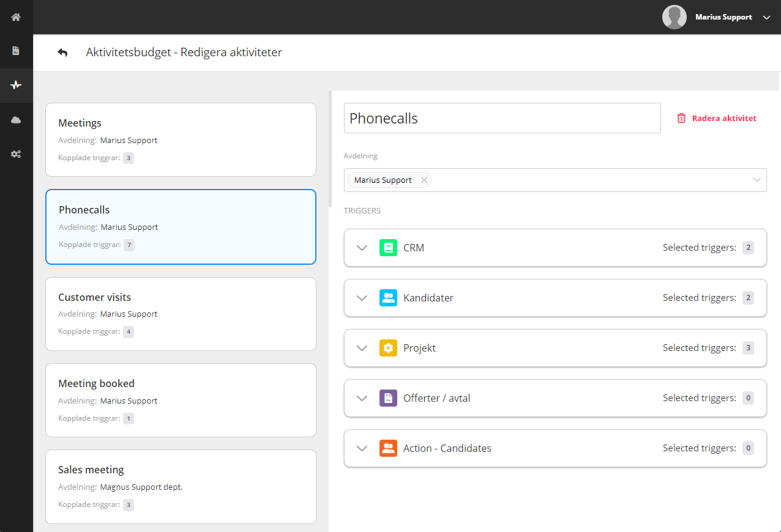Click the home icon in sidebar
781x532 pixels.
[16, 17]
